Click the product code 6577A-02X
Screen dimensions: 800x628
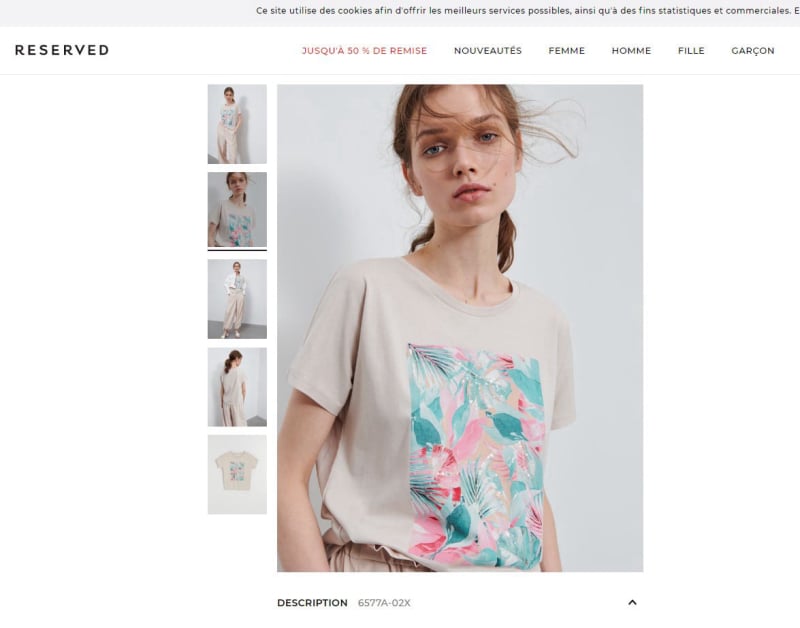[384, 603]
